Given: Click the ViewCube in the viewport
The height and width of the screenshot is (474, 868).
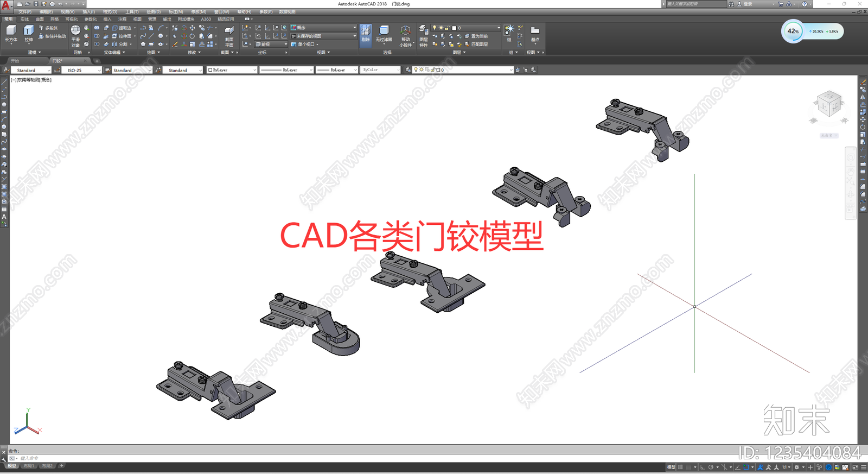Looking at the screenshot, I should tap(828, 104).
